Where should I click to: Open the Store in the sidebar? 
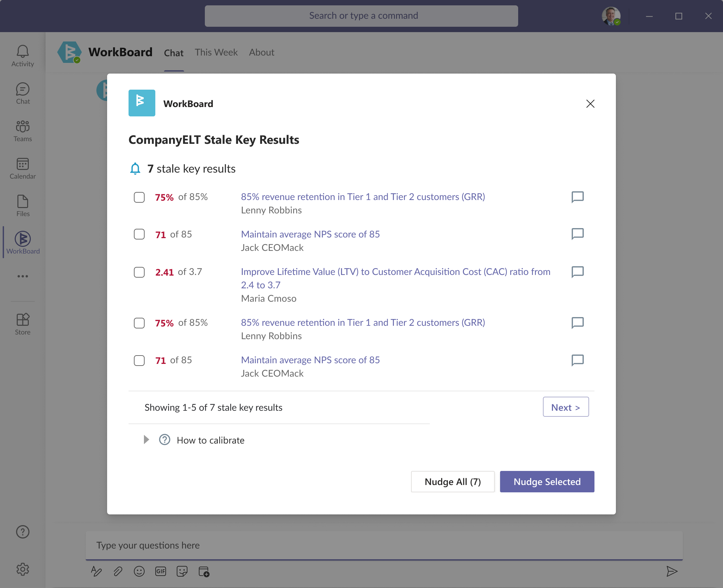(23, 324)
